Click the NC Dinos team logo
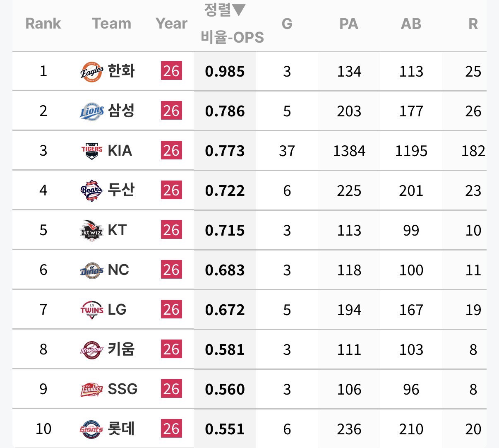The image size is (499, 448). [x=91, y=270]
